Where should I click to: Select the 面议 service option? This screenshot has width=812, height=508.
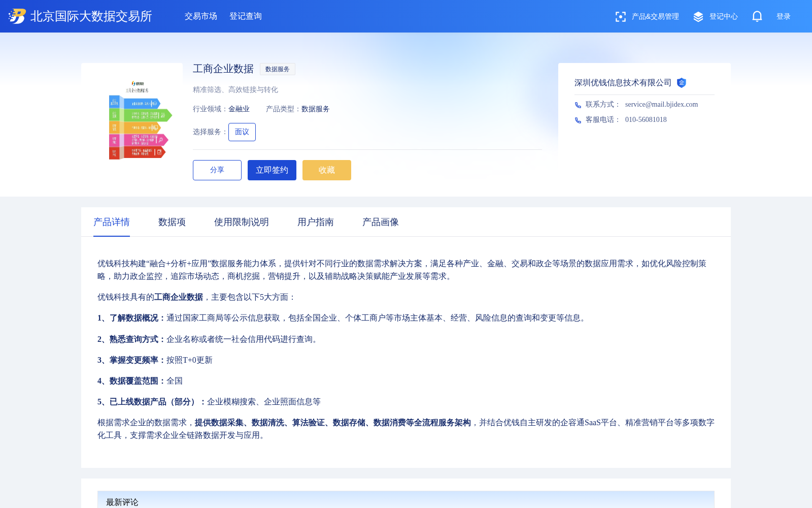click(242, 132)
